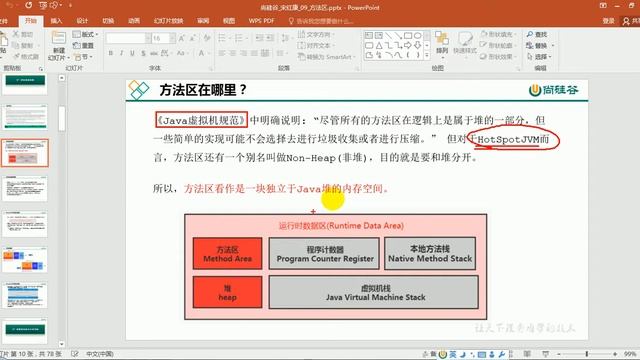Open the 切换 Transitions tab
The height and width of the screenshot is (360, 640).
point(108,21)
